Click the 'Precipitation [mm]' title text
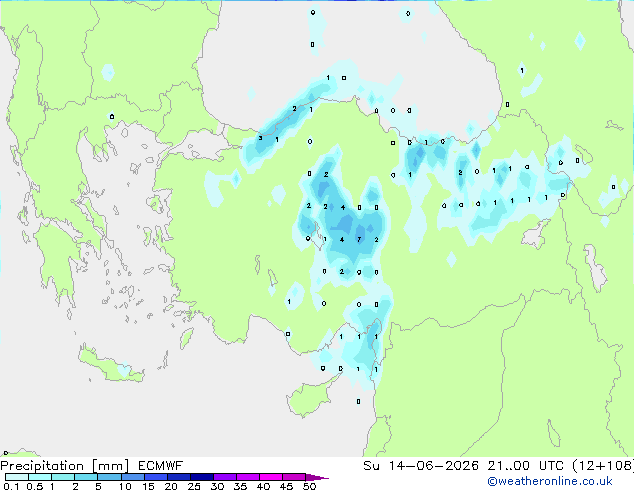 (x=65, y=466)
